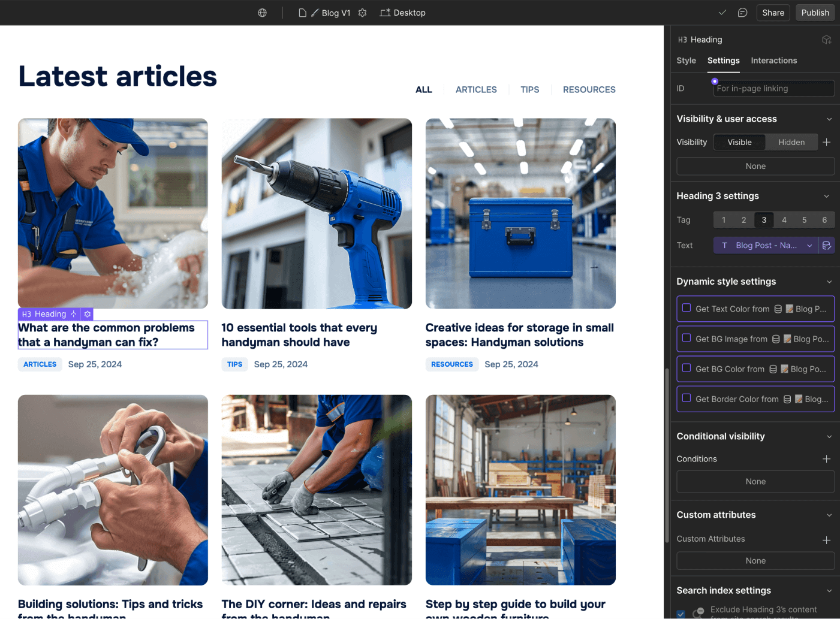Image resolution: width=840 pixels, height=619 pixels.
Task: Publish the site
Action: coord(814,13)
